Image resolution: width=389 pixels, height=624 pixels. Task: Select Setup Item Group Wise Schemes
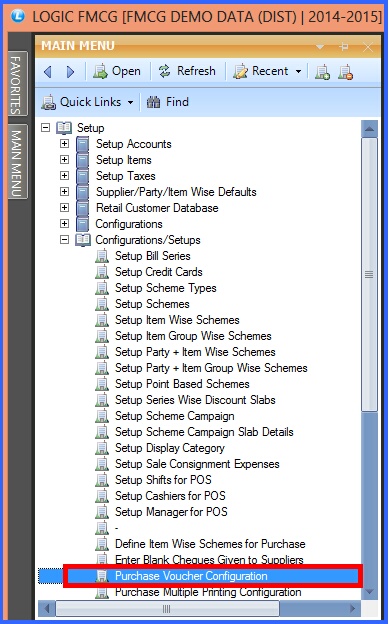tap(193, 336)
